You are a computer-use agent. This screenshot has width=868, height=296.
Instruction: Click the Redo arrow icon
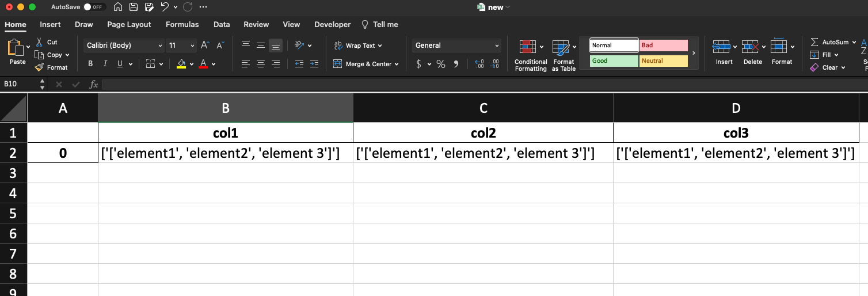point(187,7)
